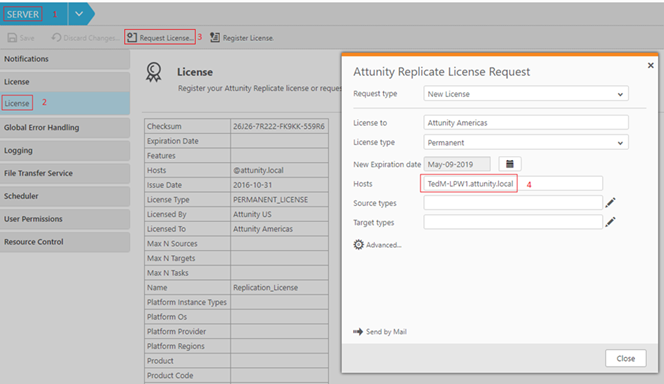Click the Max N Tasks row label
664x384 pixels.
tap(168, 273)
